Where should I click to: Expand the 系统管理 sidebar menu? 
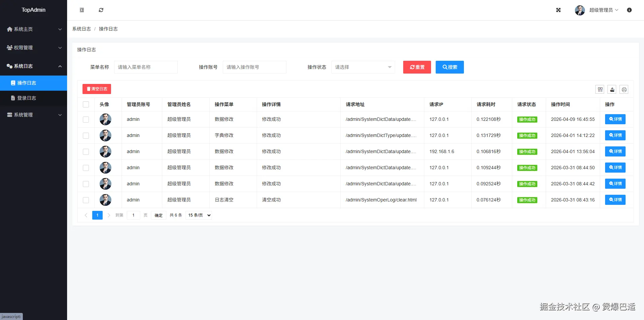[34, 115]
